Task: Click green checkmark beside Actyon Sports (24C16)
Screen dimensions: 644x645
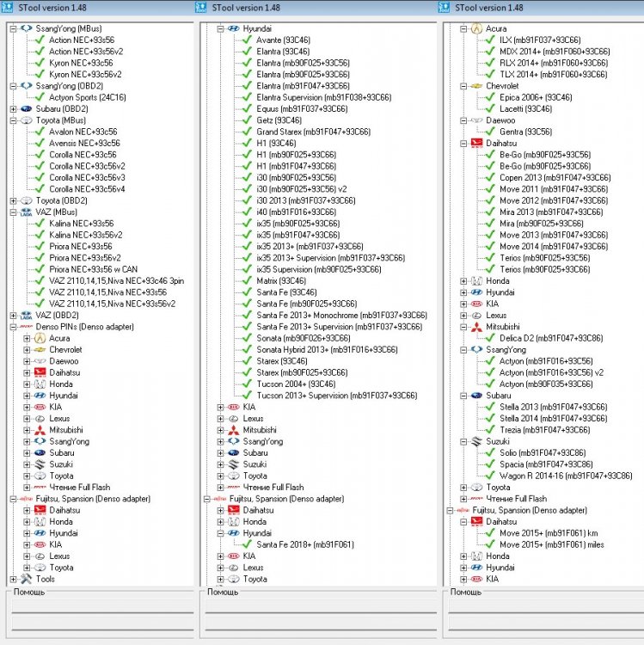Action: 40,97
